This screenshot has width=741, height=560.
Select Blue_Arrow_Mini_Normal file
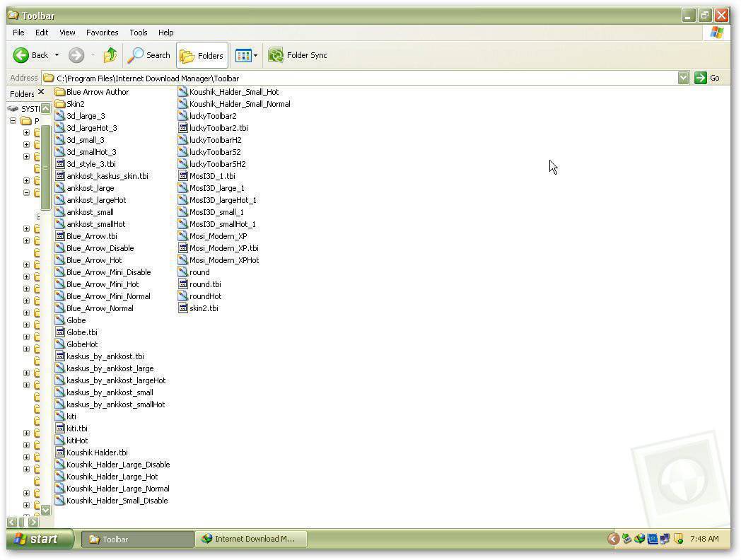coord(103,296)
